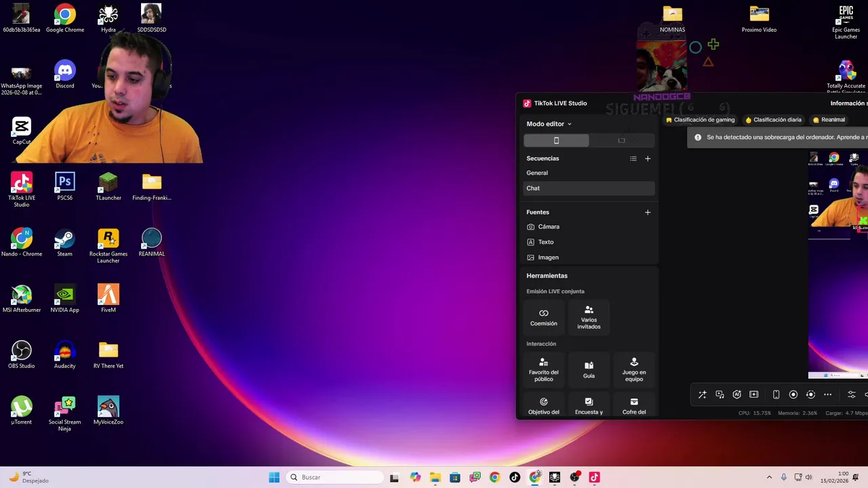Open Juego en equipo tool
Screen dimensions: 868x488
634,370
